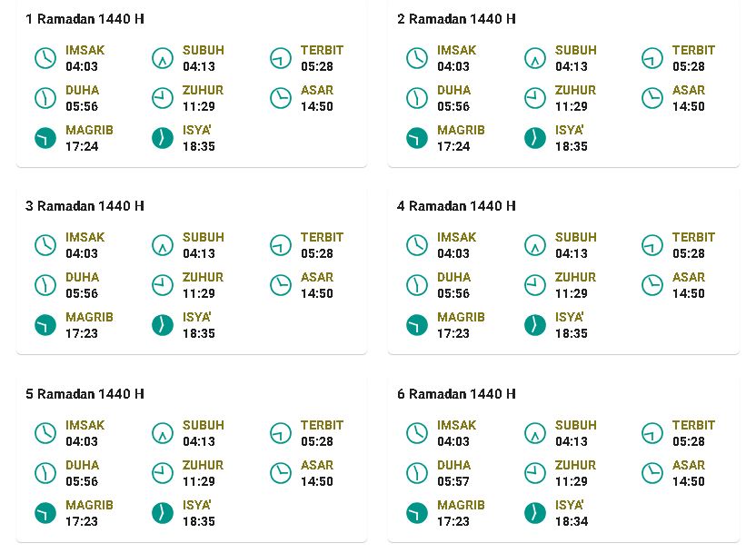
Task: Click the filled Magrib icon in 4 Ramadan card
Action: (417, 325)
